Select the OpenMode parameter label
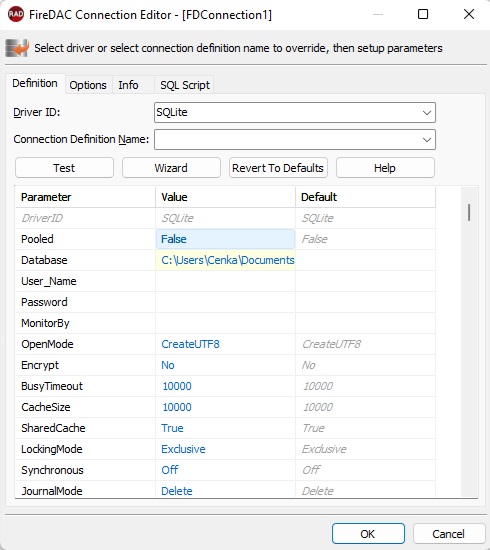Viewport: 490px width, 550px height. [x=47, y=344]
